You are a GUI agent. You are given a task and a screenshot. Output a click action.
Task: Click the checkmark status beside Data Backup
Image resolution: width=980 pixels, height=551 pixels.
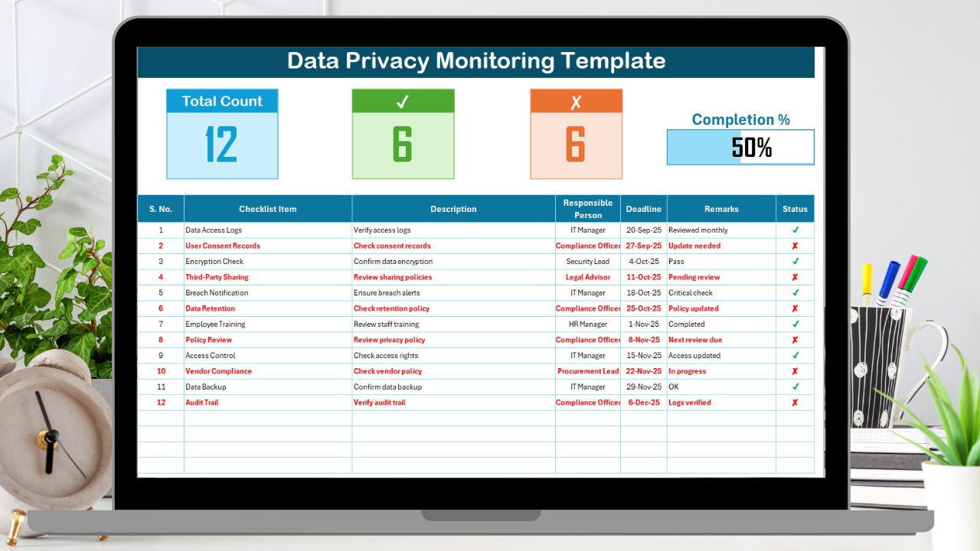(795, 386)
